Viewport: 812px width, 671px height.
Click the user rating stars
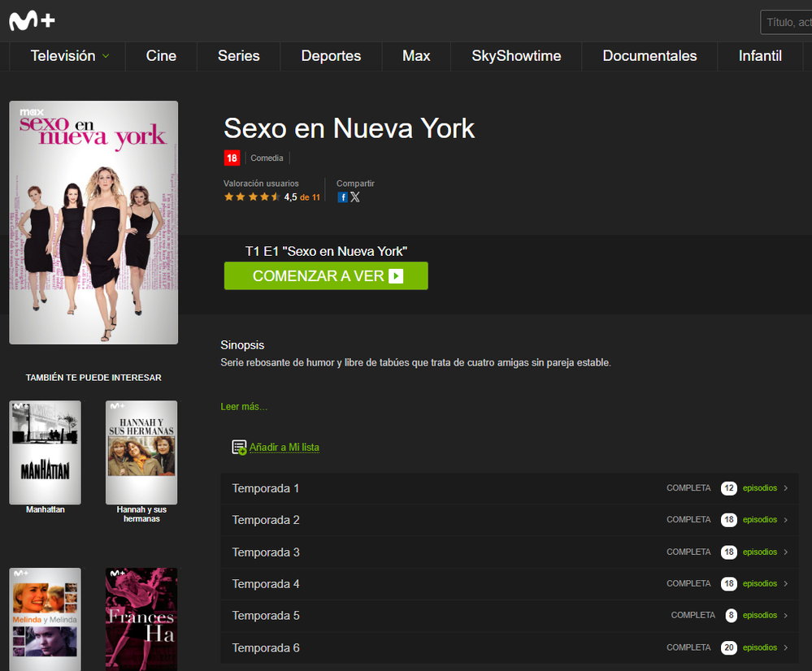click(x=252, y=197)
